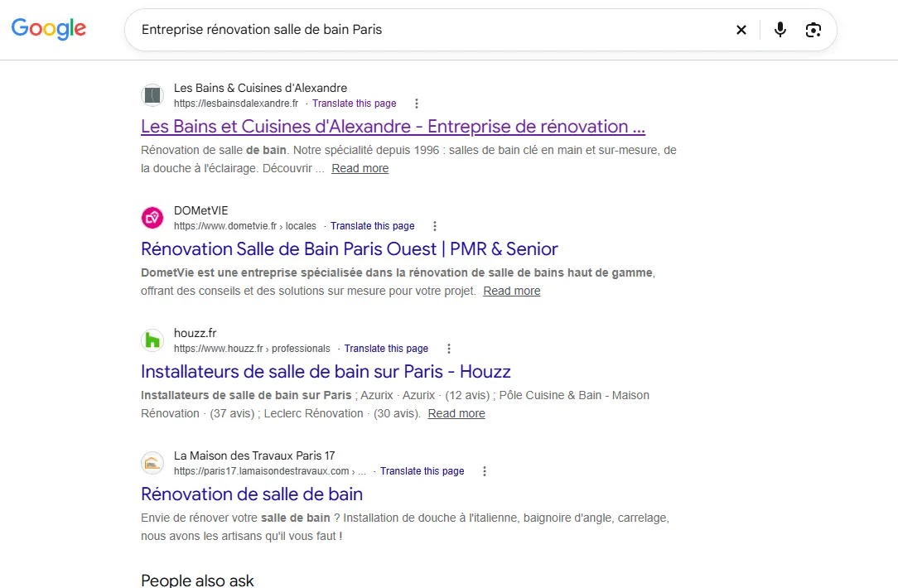This screenshot has width=898, height=588.
Task: Click La Maison des Travaux favicon
Action: click(x=152, y=463)
